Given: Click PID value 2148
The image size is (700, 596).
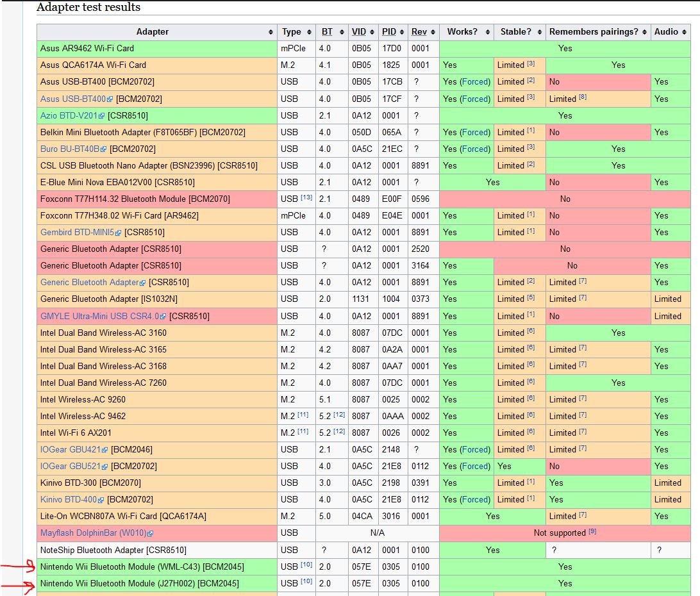Looking at the screenshot, I should point(390,450).
